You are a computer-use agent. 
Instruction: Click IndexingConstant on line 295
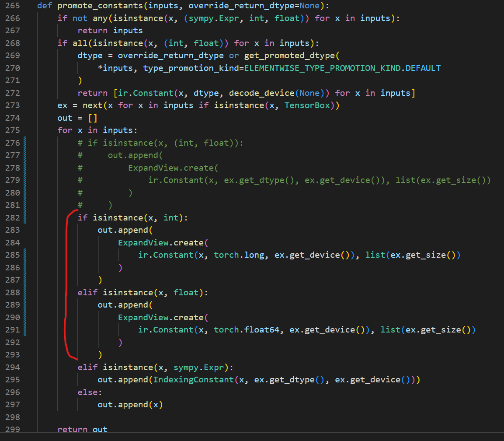click(x=193, y=380)
